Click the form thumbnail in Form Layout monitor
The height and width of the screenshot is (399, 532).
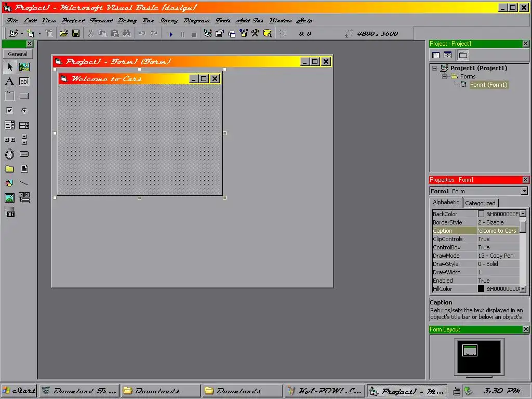point(470,351)
